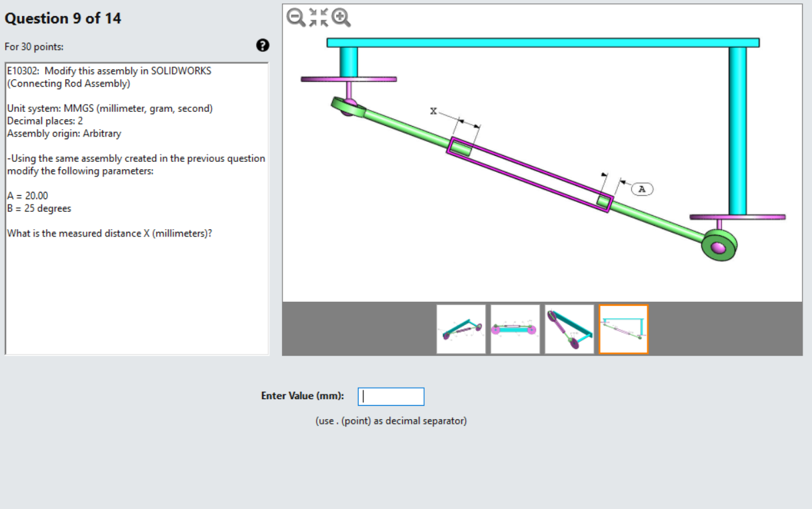Click the decimal separator hint text
Viewport: 812px width, 509px height.
coord(391,420)
